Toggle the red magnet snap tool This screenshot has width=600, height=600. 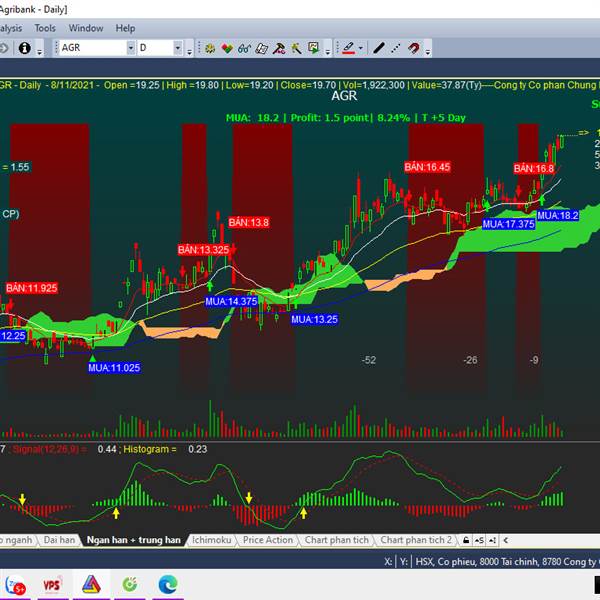click(414, 48)
